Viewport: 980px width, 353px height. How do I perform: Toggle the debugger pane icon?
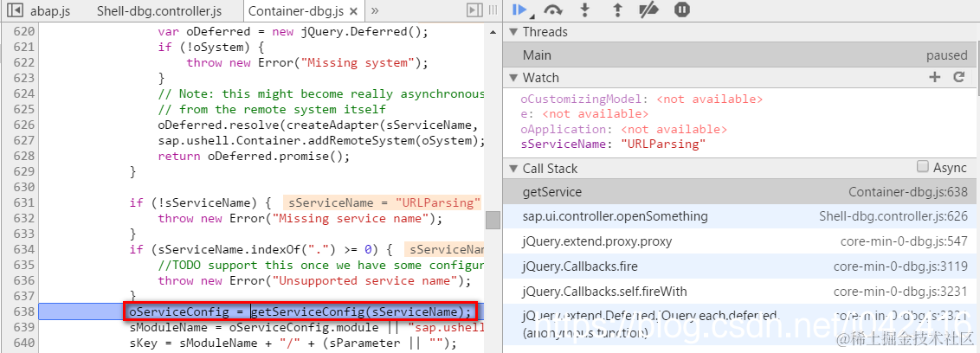click(475, 10)
